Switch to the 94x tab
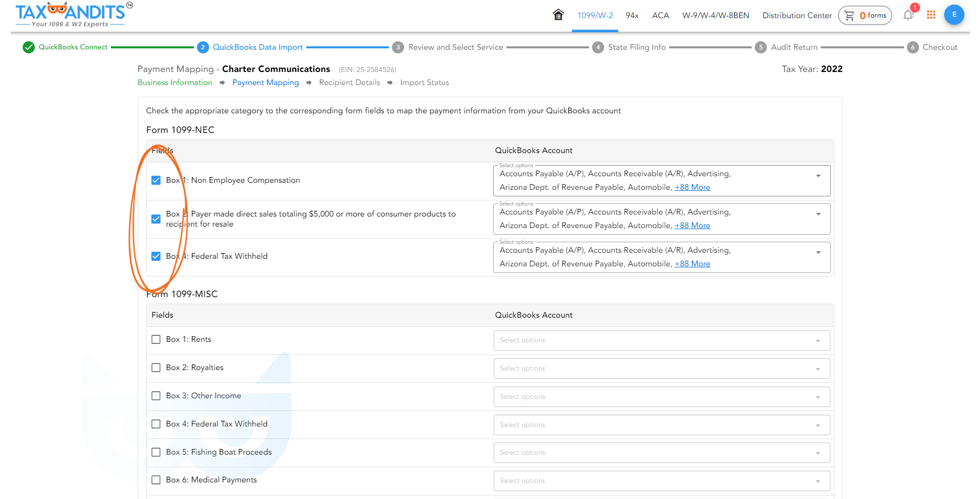Viewport: 980px width, 499px height. point(632,16)
